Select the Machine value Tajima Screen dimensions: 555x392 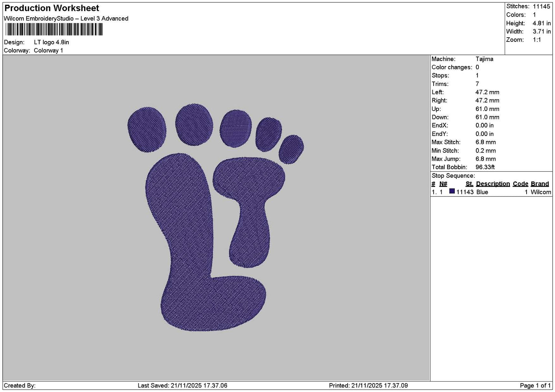click(x=484, y=59)
